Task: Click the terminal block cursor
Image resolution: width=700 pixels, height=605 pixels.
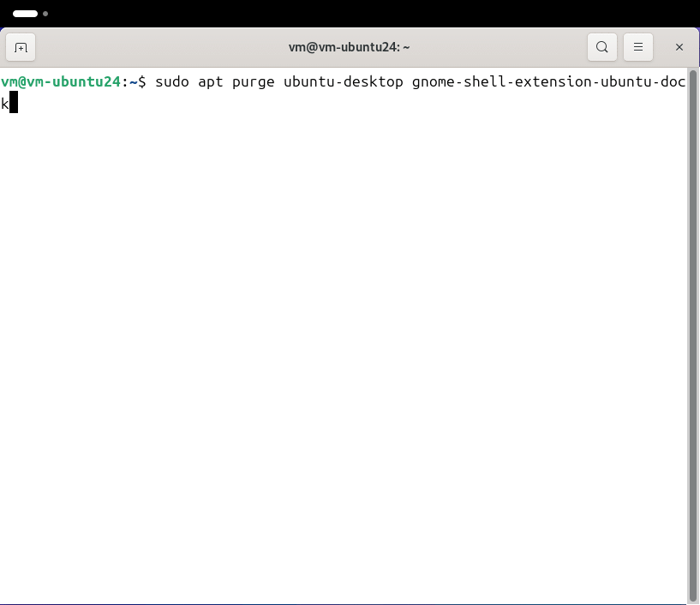Action: pos(14,102)
